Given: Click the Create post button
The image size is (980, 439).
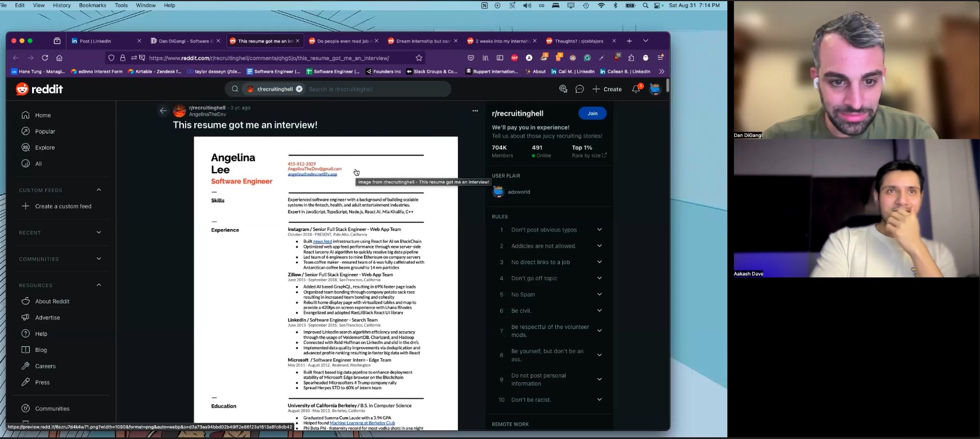Looking at the screenshot, I should [607, 89].
